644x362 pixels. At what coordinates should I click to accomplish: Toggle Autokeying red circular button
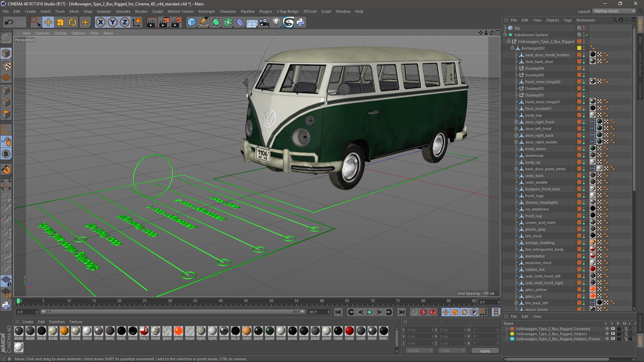pyautogui.click(x=424, y=312)
